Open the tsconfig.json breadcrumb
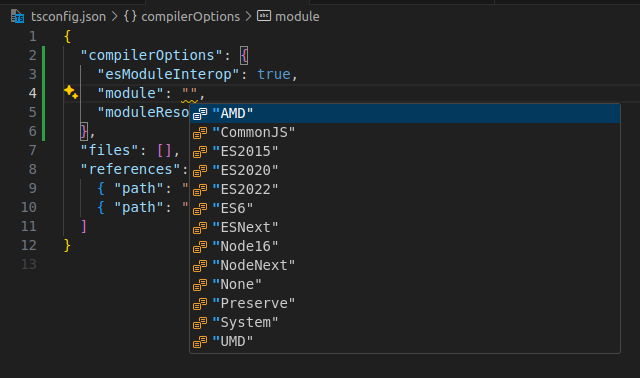 pyautogui.click(x=68, y=17)
